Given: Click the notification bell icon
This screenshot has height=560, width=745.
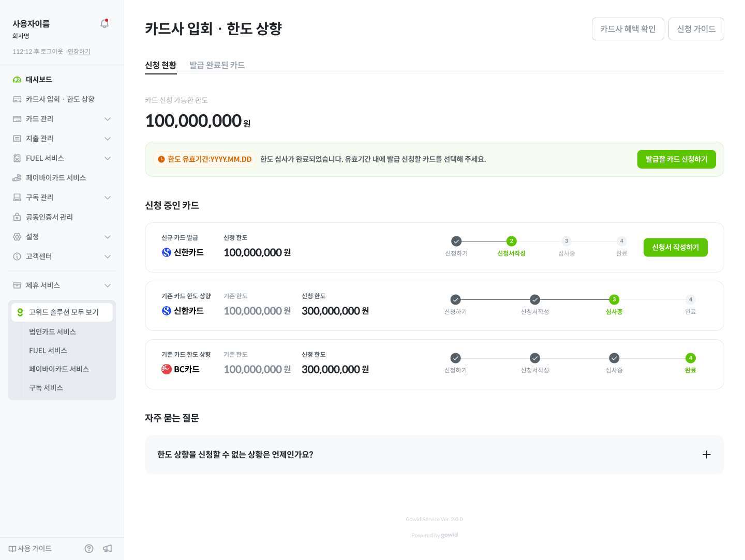Looking at the screenshot, I should point(105,24).
